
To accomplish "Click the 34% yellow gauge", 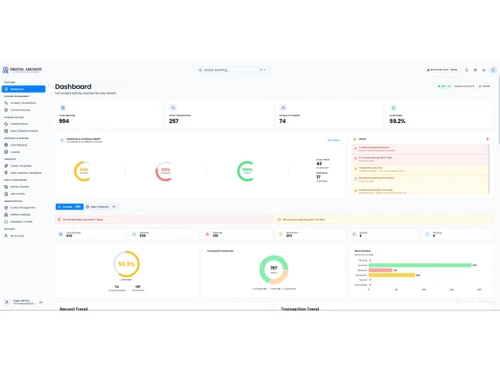I will [83, 171].
